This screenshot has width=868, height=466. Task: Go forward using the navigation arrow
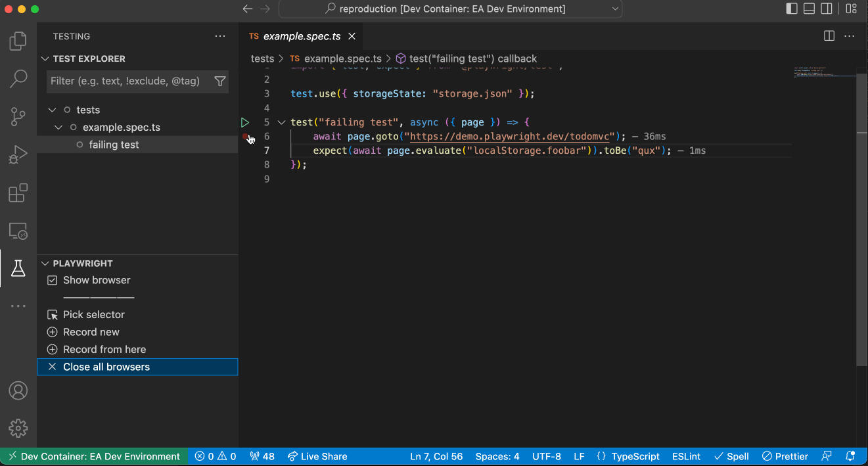pos(265,9)
